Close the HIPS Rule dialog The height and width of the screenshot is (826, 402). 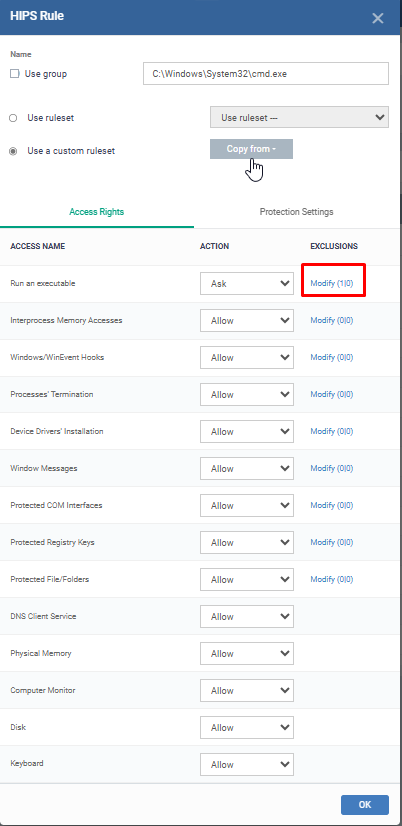[x=378, y=18]
